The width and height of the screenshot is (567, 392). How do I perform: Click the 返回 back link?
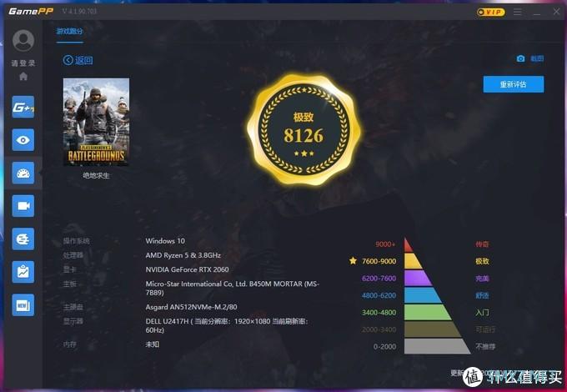[x=78, y=60]
